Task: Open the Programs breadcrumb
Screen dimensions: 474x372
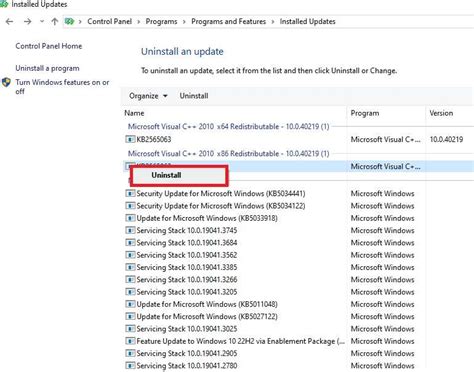Action: click(x=161, y=22)
